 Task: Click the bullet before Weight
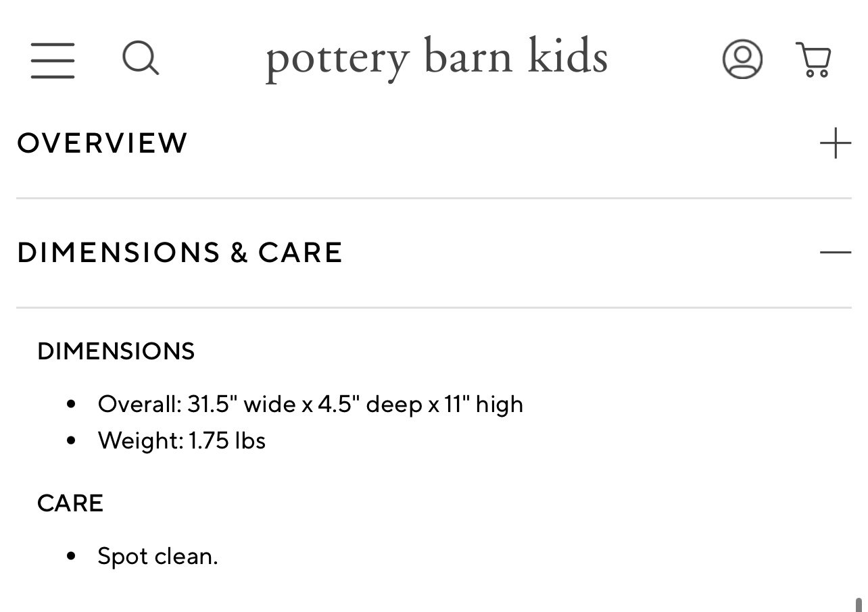[71, 441]
